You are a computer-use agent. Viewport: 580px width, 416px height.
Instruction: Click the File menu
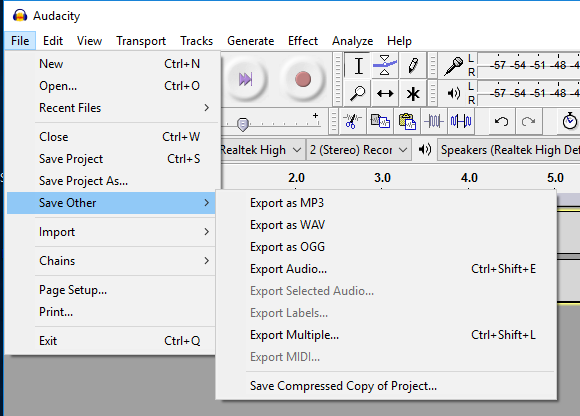[x=20, y=41]
